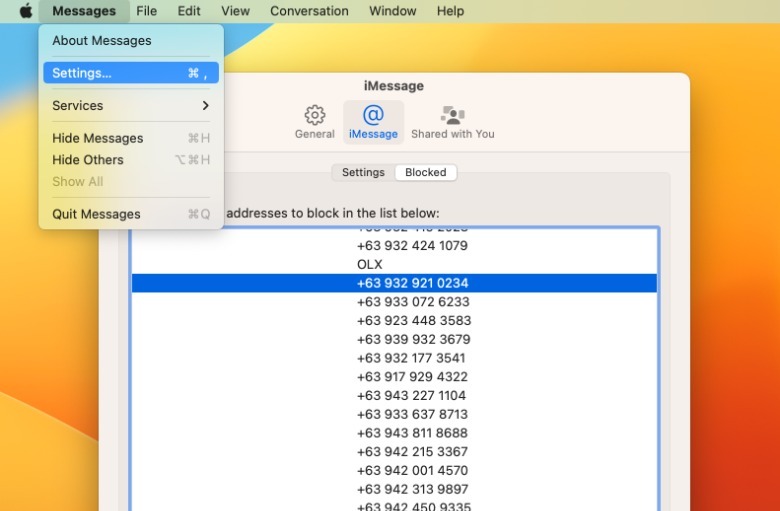The width and height of the screenshot is (780, 511).
Task: Open Shared with You pane
Action: pyautogui.click(x=452, y=122)
